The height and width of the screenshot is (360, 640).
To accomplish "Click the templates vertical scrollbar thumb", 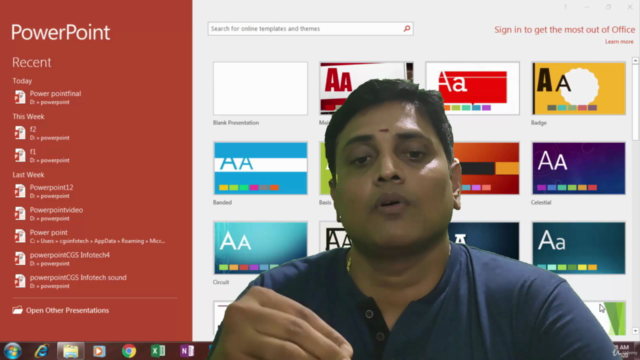I will pos(635,102).
